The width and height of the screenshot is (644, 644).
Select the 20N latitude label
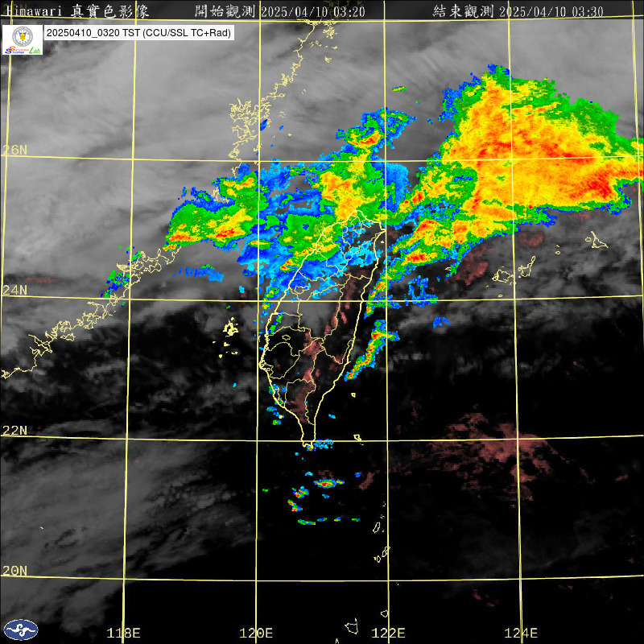14,571
